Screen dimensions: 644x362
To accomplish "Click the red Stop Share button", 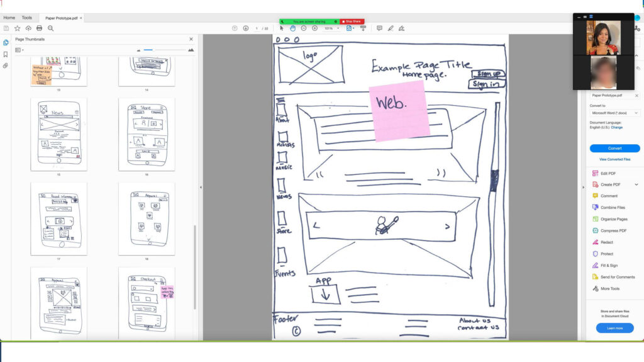I will [352, 21].
